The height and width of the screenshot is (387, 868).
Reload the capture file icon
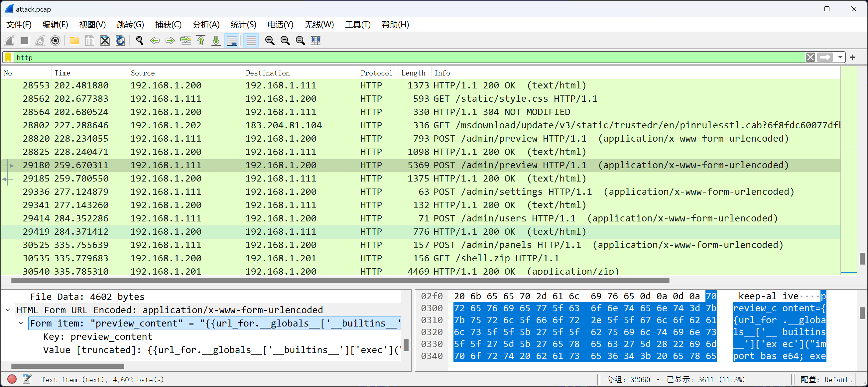(120, 41)
